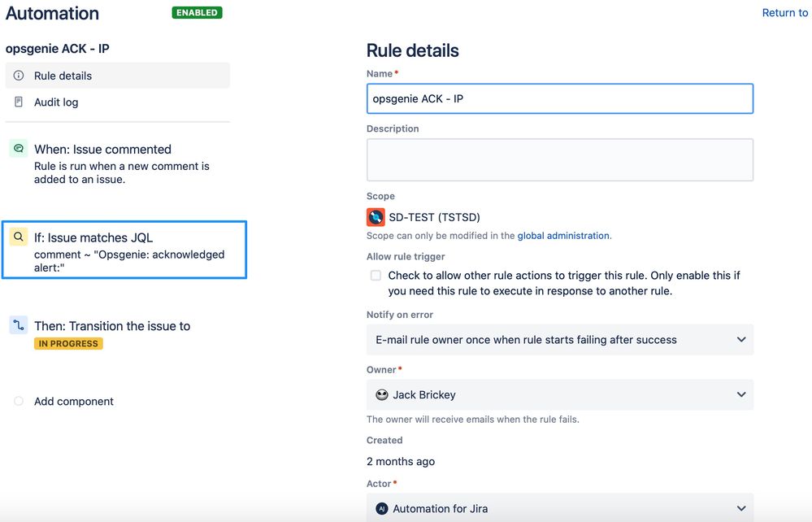Click the Rule details info icon
This screenshot has height=522, width=812.
[19, 76]
